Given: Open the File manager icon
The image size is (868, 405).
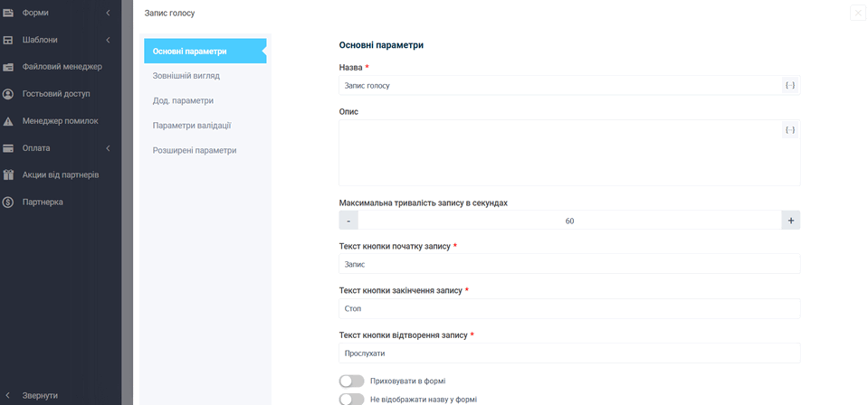Looking at the screenshot, I should click(8, 67).
